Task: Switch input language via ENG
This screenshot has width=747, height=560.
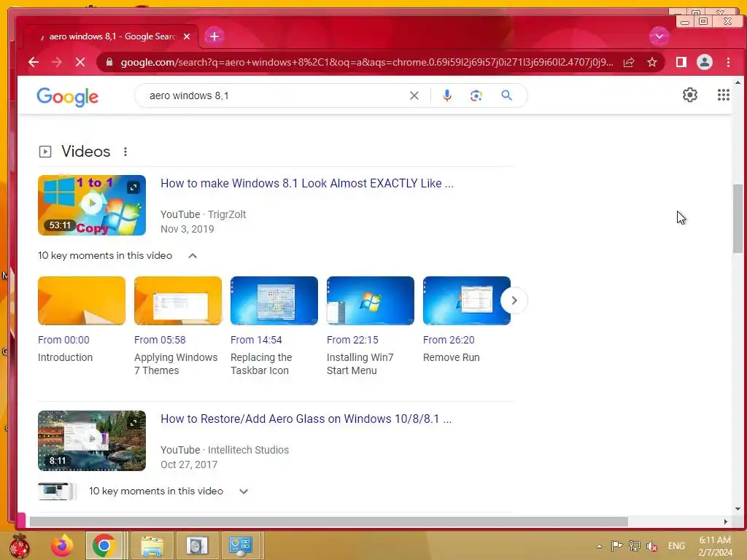Action: 676,545
